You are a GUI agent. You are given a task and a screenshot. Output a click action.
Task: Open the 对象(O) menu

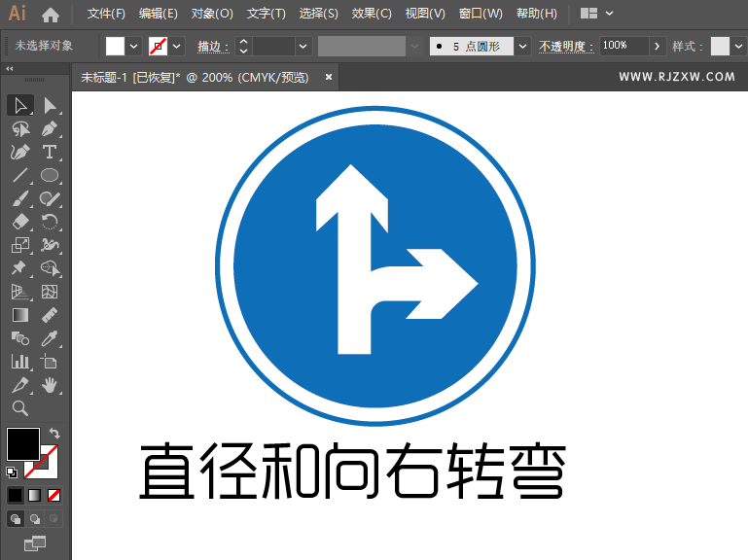click(212, 14)
